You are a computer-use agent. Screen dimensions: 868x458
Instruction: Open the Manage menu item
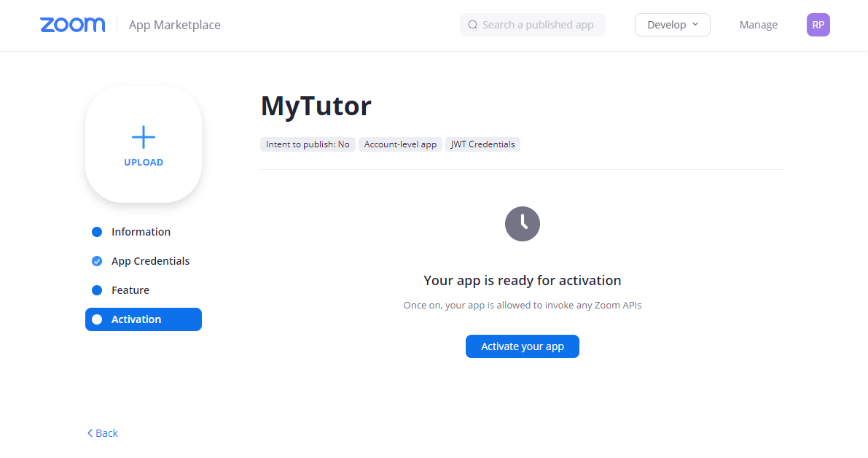758,25
